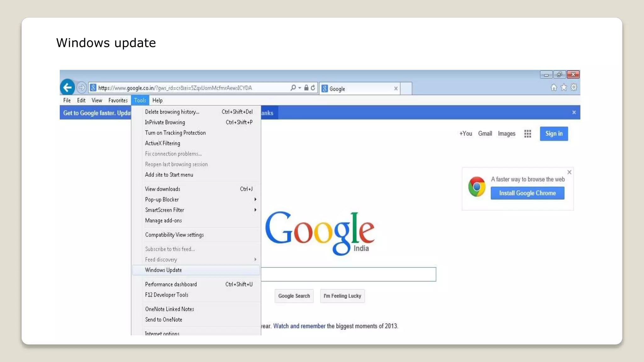Screen dimensions: 644x362
Task: Click the Forward navigation arrow
Action: click(81, 87)
